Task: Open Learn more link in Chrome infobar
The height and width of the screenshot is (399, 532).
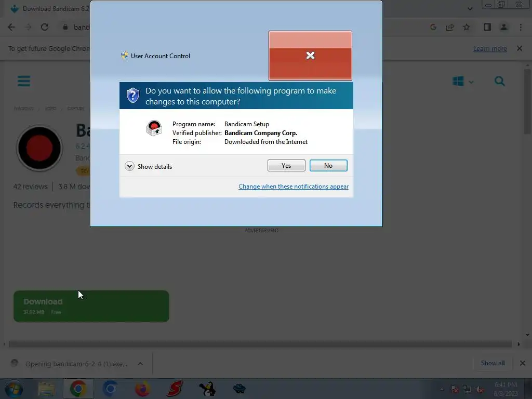Action: tap(490, 49)
